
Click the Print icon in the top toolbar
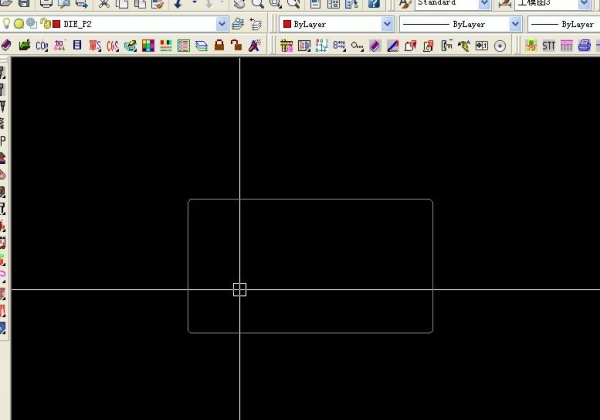tap(46, 3)
